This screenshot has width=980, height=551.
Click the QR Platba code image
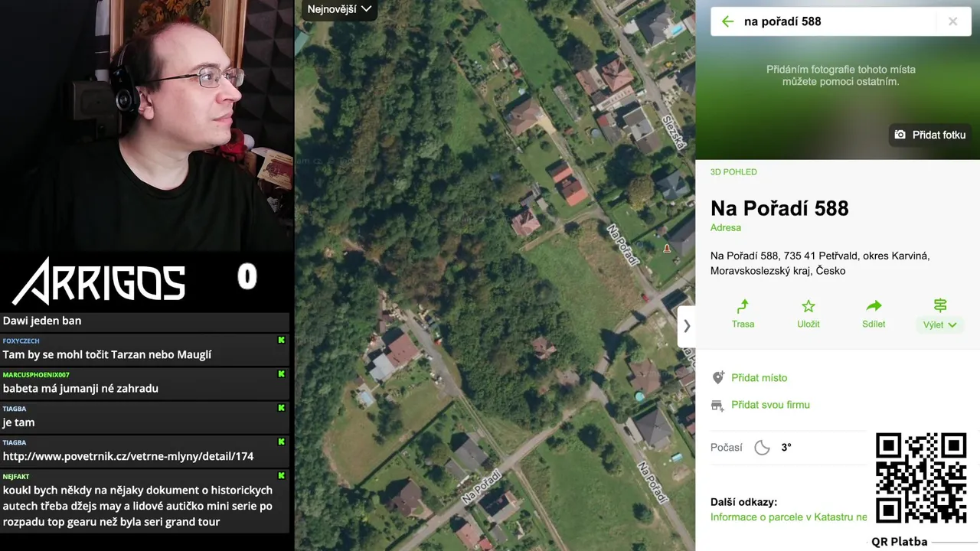point(921,478)
